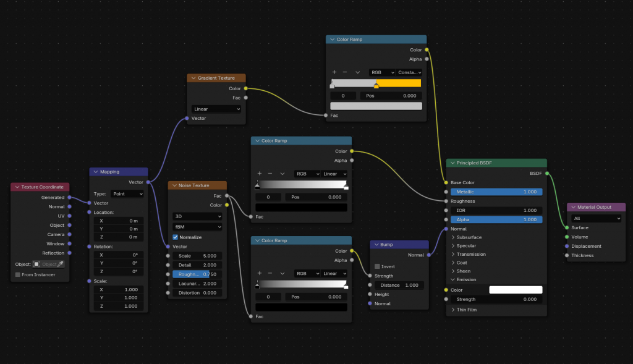Enable the Invert checkbox in the Bump node

tap(377, 266)
